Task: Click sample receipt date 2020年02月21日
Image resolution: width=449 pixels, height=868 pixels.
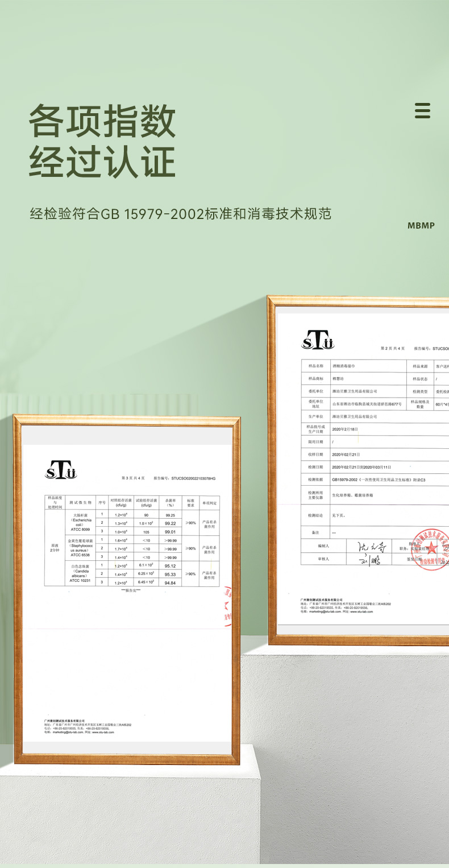Action: [x=346, y=454]
